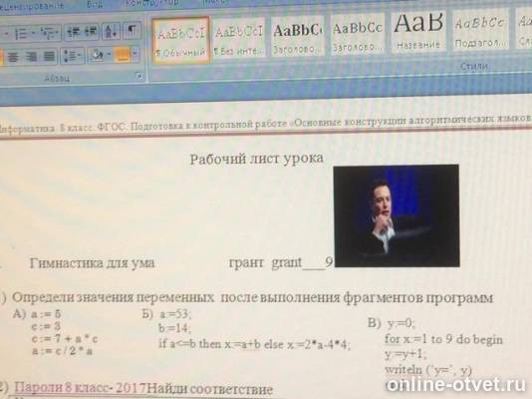Click the Абзац group label
The image size is (532, 399).
[x=57, y=78]
